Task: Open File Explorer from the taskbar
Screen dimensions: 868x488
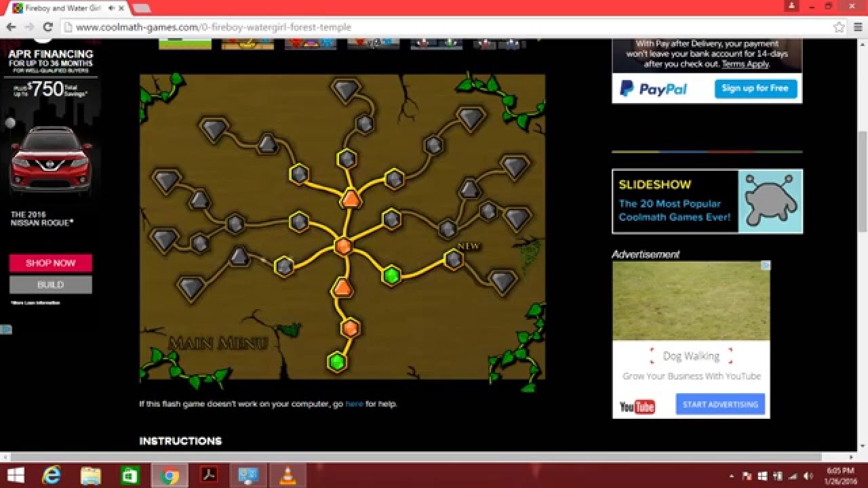Action: coord(90,475)
